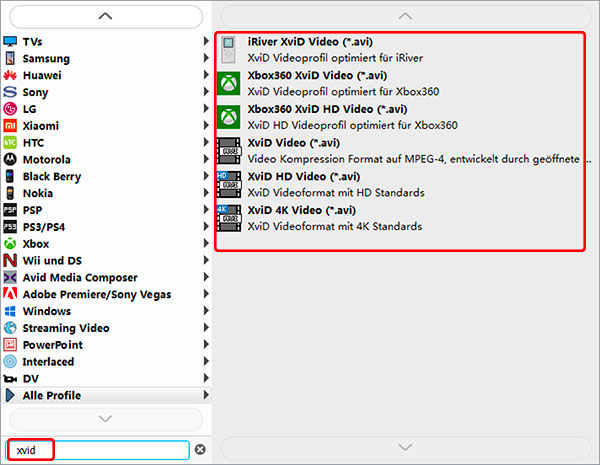Screen dimensions: 600x465
Task: Click the Interlaced disc icon
Action: tap(10, 361)
